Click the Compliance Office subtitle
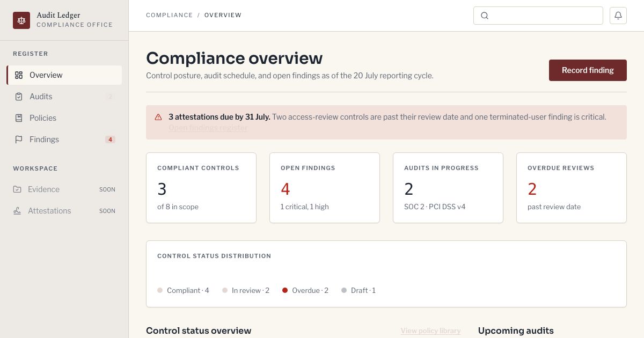Screen dimensions: 644x338 75,25
